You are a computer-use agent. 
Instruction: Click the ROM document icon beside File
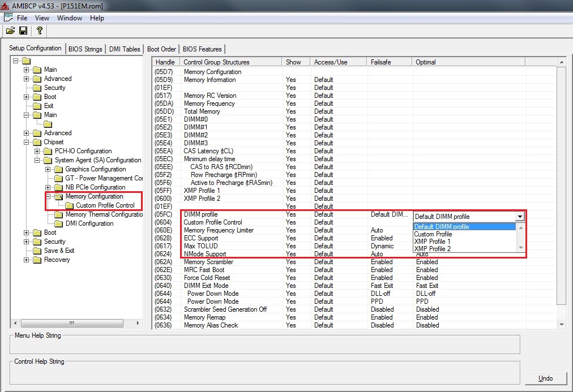(x=8, y=18)
